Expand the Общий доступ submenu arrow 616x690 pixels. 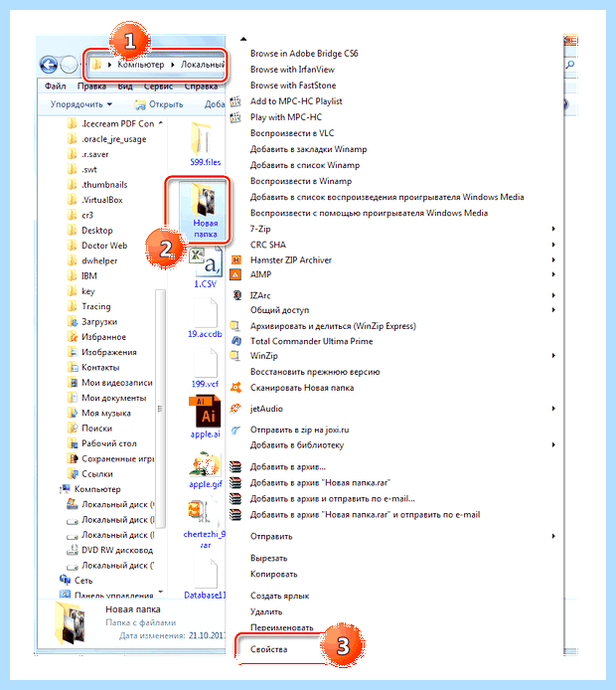tap(553, 310)
